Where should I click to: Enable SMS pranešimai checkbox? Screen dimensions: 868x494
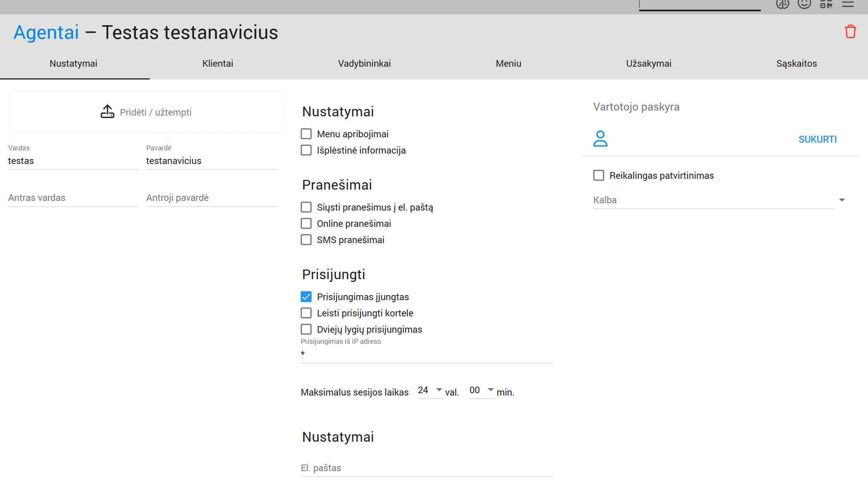tap(306, 240)
